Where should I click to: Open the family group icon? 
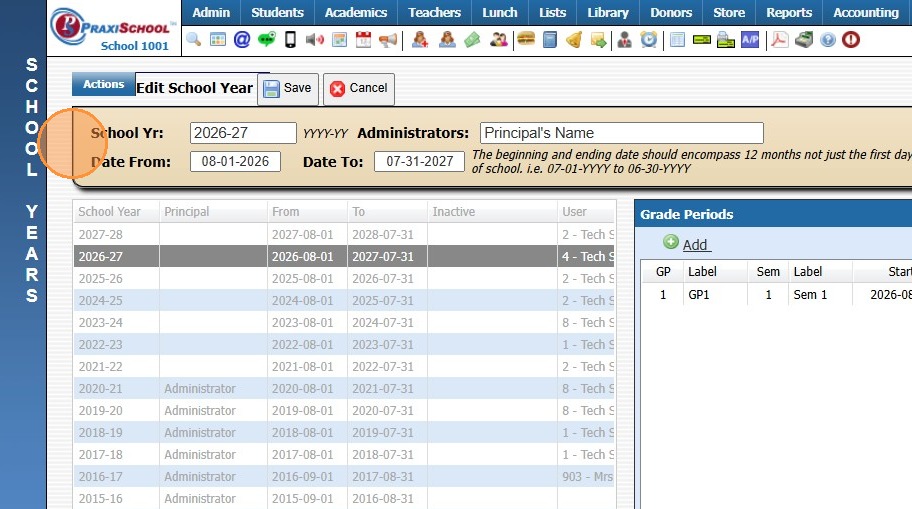coord(498,40)
